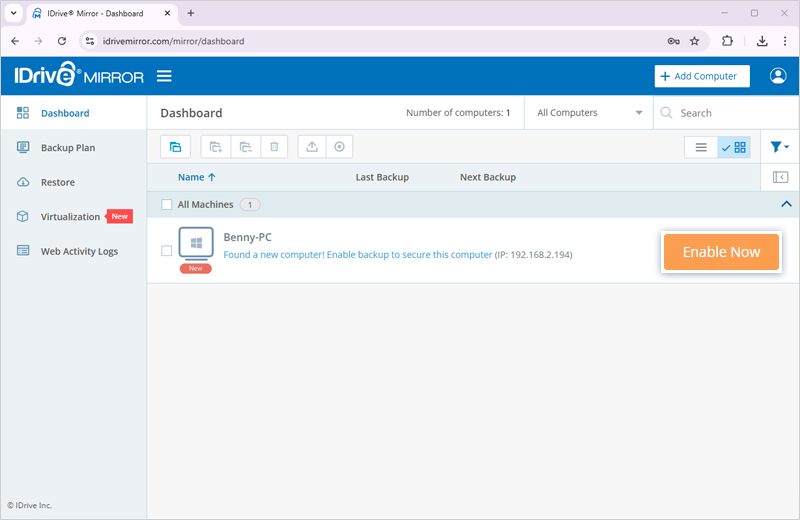Toggle the side panel collapse icon
The image size is (800, 520).
780,177
